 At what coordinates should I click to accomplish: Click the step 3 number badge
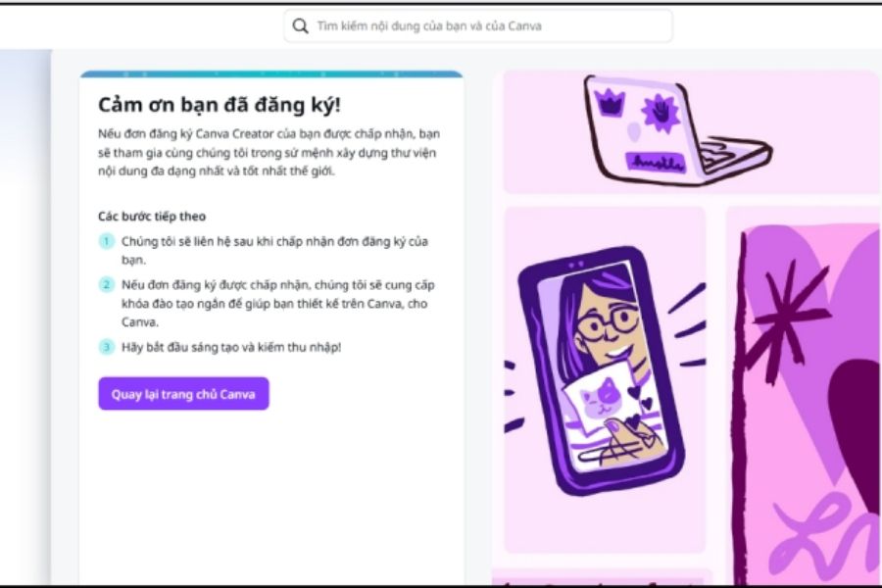tap(106, 347)
